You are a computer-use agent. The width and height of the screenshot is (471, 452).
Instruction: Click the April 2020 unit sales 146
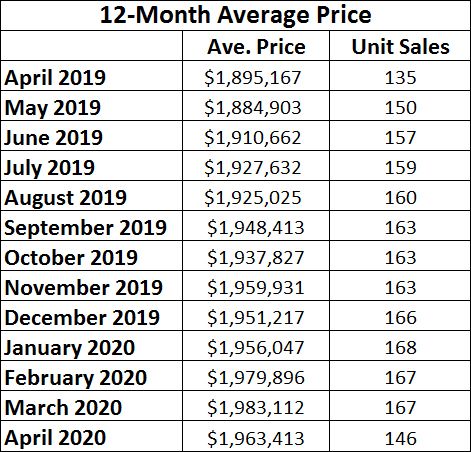pyautogui.click(x=400, y=436)
